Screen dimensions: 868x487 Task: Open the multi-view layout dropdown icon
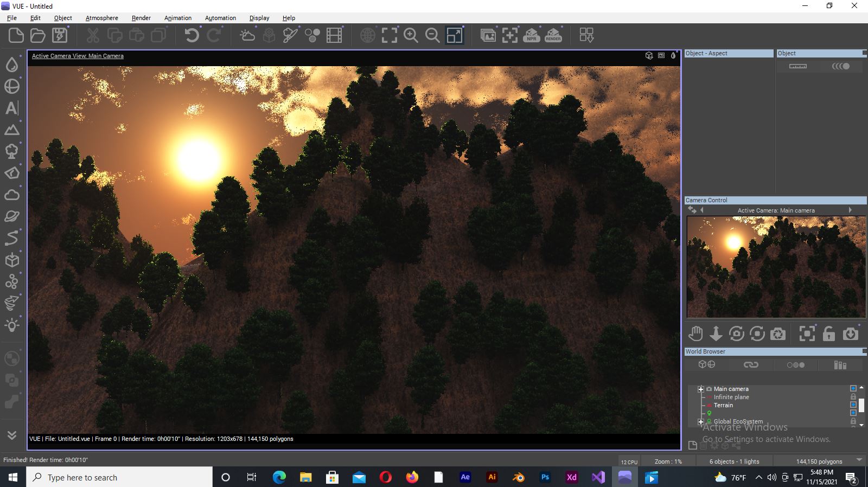pos(586,36)
